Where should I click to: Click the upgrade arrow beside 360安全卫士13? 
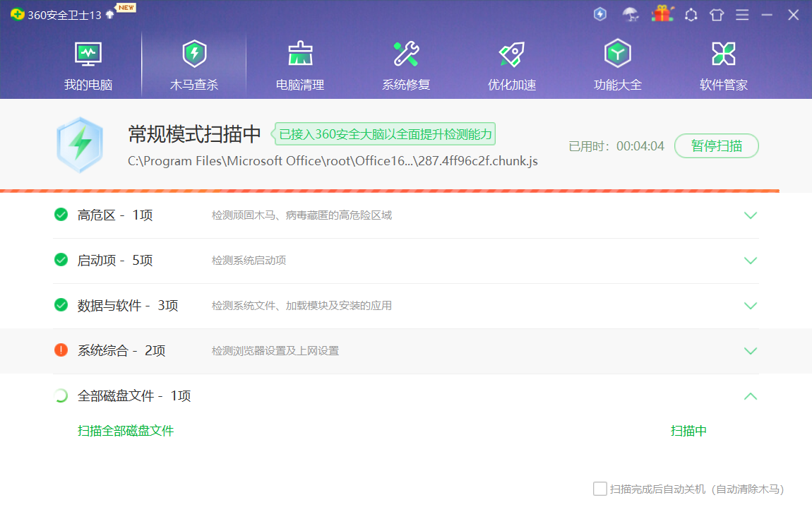[x=109, y=15]
